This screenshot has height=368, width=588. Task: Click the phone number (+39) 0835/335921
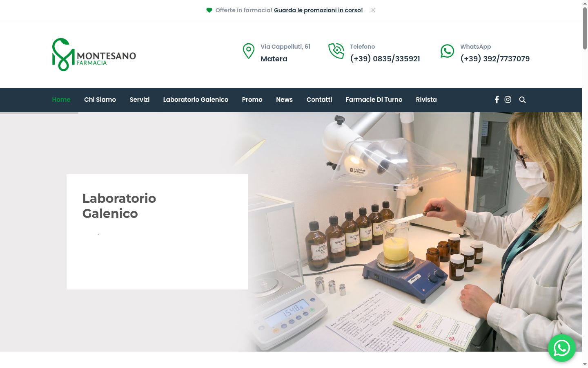pos(385,58)
